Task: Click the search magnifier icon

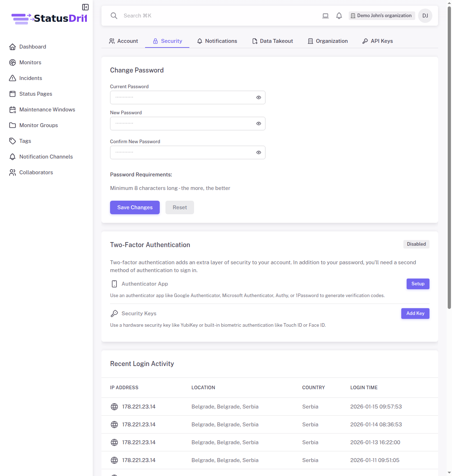Action: point(114,15)
